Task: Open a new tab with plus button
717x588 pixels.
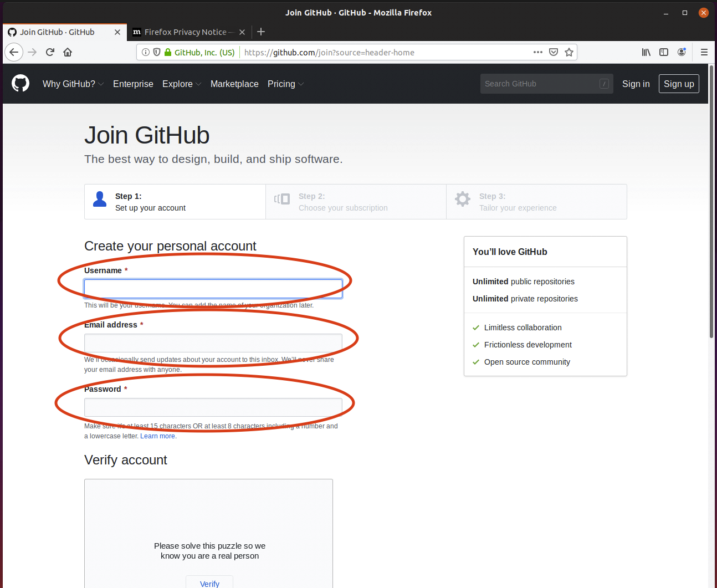Action: point(261,32)
